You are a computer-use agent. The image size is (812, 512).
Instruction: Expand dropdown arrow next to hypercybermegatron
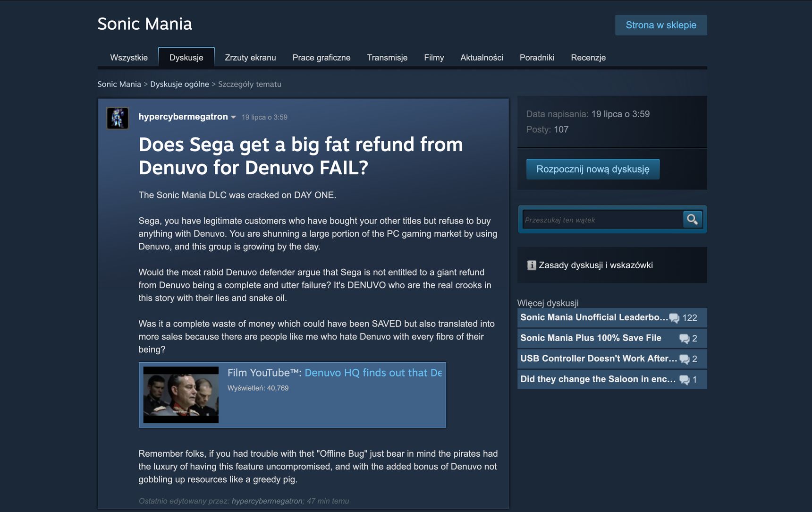233,117
